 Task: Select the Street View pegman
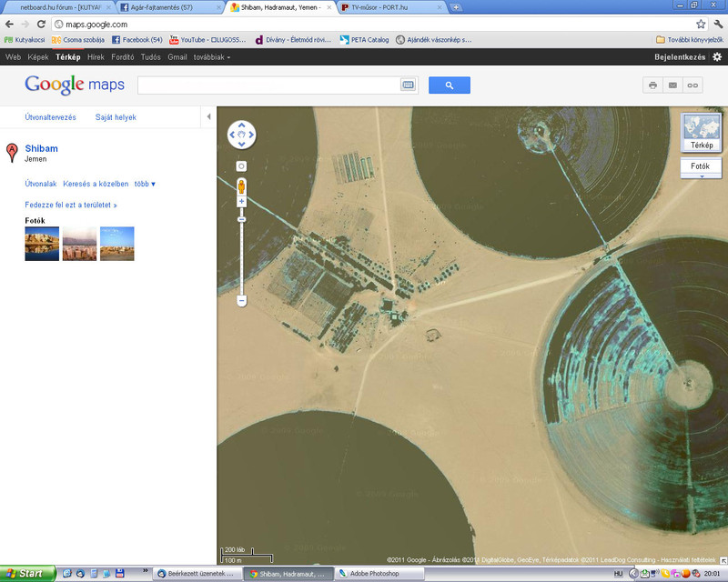pyautogui.click(x=241, y=186)
